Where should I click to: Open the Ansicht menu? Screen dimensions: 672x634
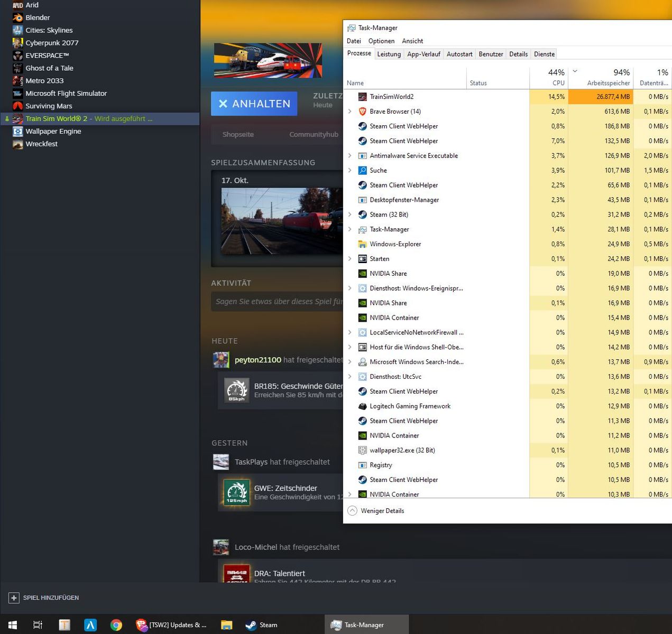pyautogui.click(x=412, y=41)
